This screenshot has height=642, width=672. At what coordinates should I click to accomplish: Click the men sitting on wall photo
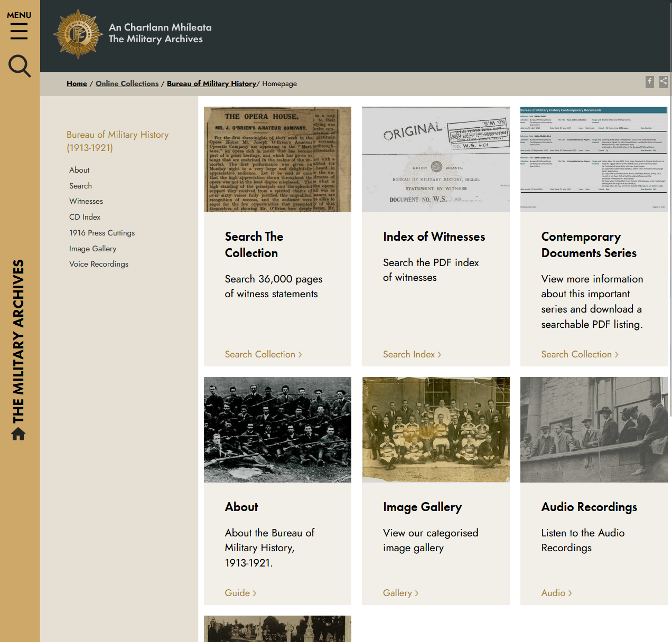click(594, 430)
